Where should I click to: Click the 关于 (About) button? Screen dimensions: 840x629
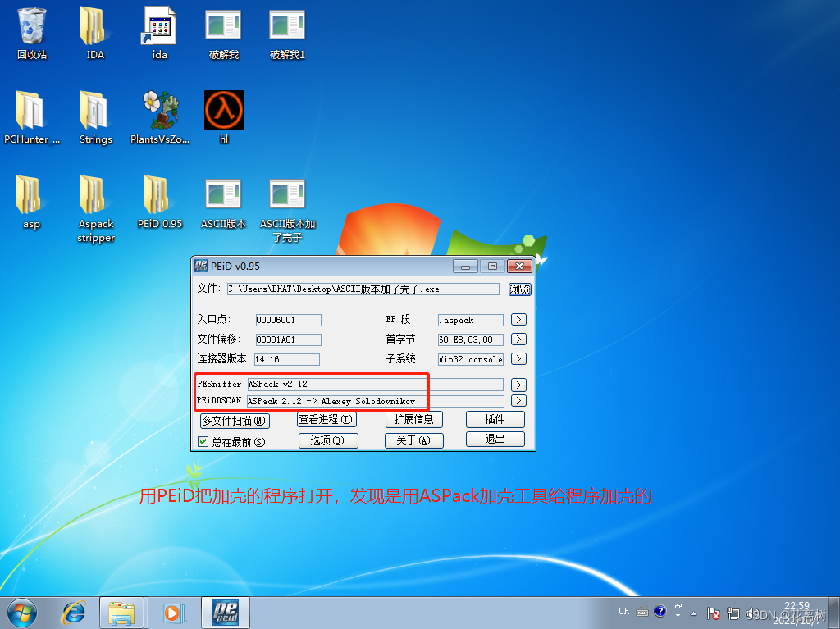(413, 440)
